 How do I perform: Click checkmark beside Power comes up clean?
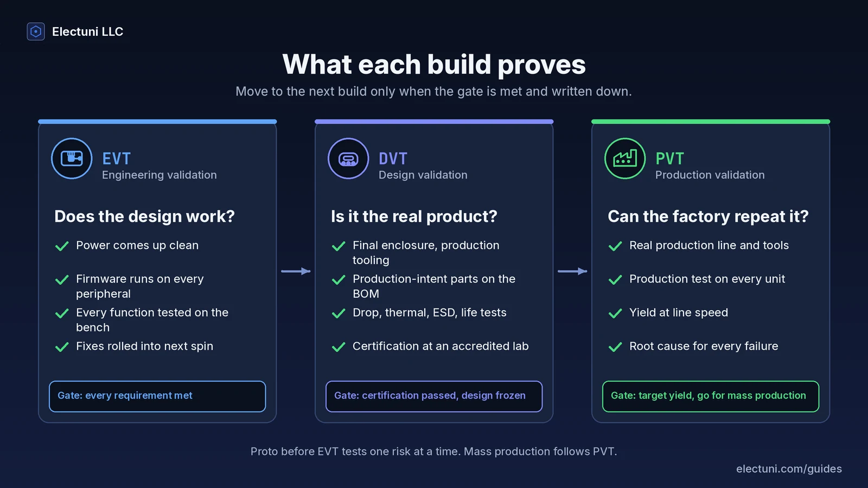point(62,246)
